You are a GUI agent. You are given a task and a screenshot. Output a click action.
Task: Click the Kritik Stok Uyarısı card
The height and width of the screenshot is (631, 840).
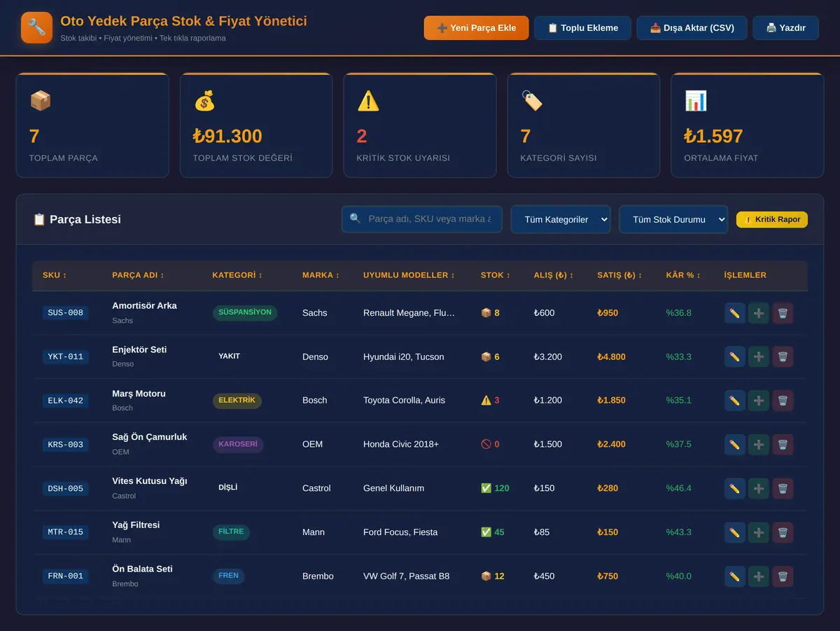click(420, 125)
